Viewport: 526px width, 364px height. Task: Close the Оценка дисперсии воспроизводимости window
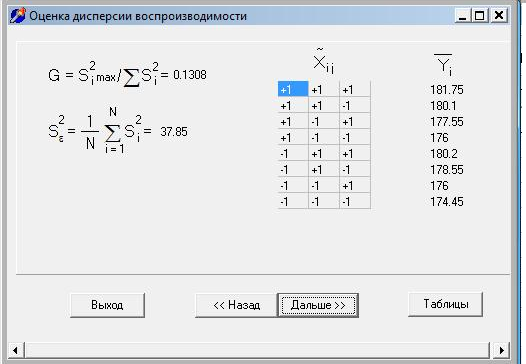(x=499, y=15)
